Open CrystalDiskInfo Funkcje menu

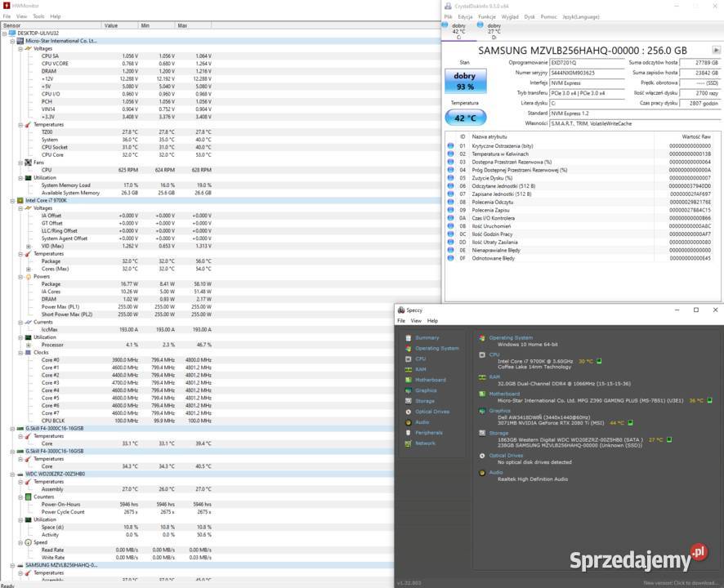(487, 16)
